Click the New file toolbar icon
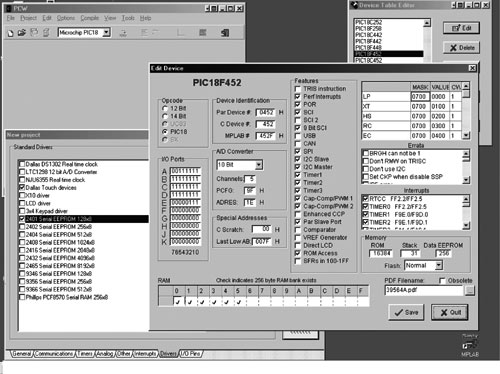 (11, 33)
